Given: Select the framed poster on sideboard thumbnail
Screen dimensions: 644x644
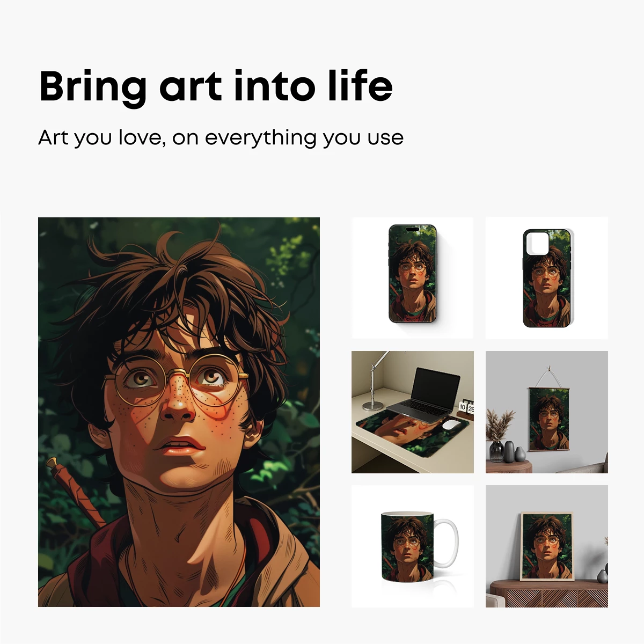Looking at the screenshot, I should click(547, 546).
